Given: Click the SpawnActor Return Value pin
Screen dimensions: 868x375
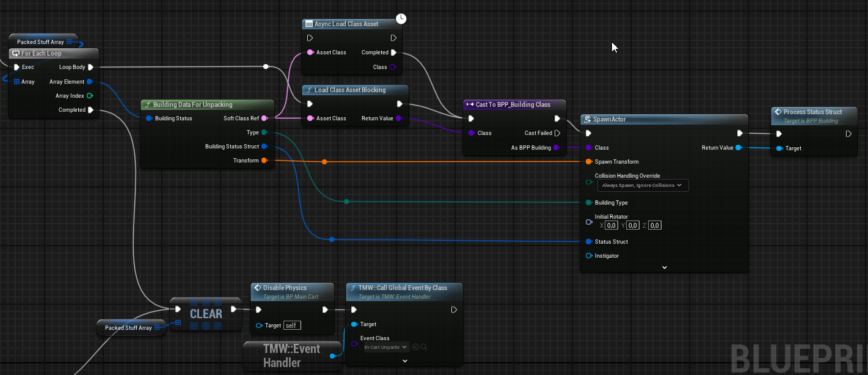Looking at the screenshot, I should (739, 148).
